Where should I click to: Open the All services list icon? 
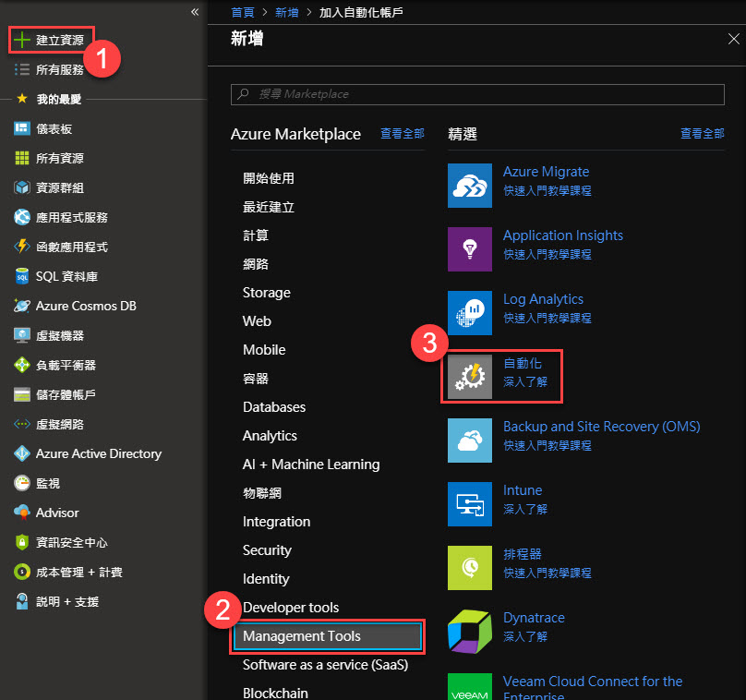click(x=22, y=69)
